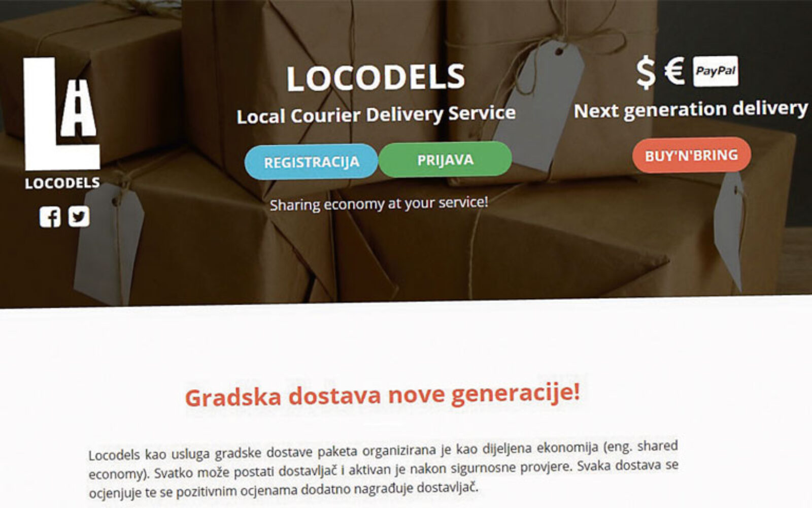Screen dimensions: 812x508
Task: Click the Gradska dostava nove generacije heading
Action: click(382, 395)
